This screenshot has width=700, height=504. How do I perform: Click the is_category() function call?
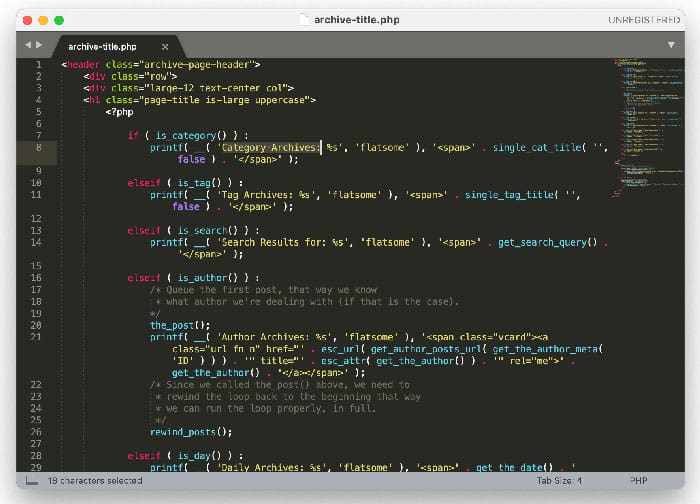coord(191,135)
